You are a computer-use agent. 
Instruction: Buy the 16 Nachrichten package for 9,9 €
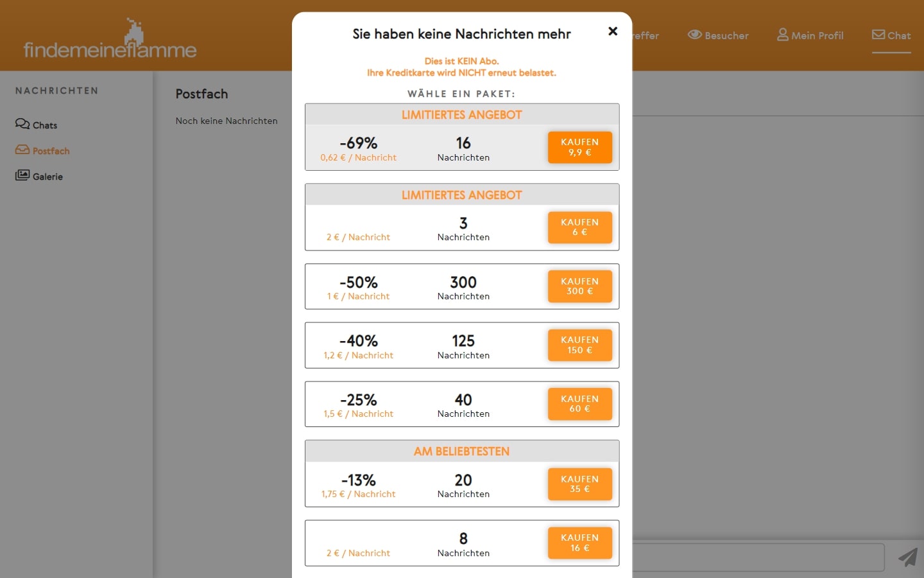(579, 147)
